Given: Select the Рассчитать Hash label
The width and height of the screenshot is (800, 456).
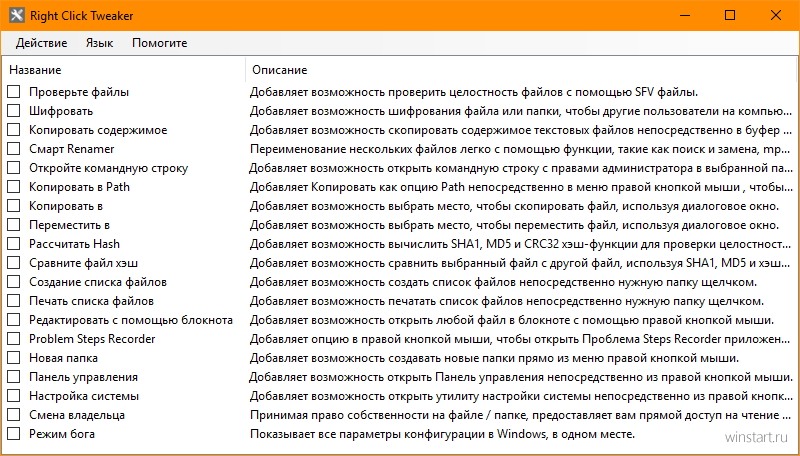Looking at the screenshot, I should coord(74,244).
